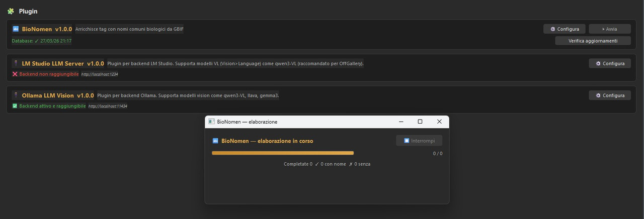Click the 'BioNomen — elaborazione' window title
Viewport: 644px width, 219px height.
(247, 122)
